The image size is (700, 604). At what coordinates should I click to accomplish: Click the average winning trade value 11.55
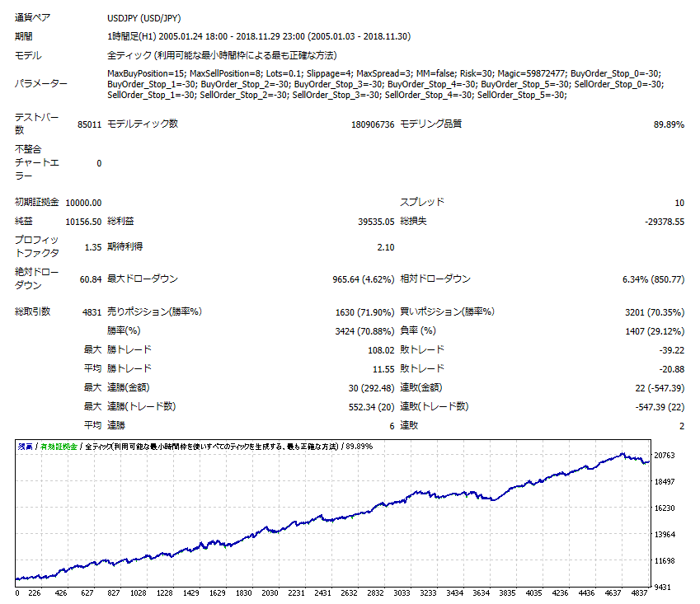tap(383, 369)
